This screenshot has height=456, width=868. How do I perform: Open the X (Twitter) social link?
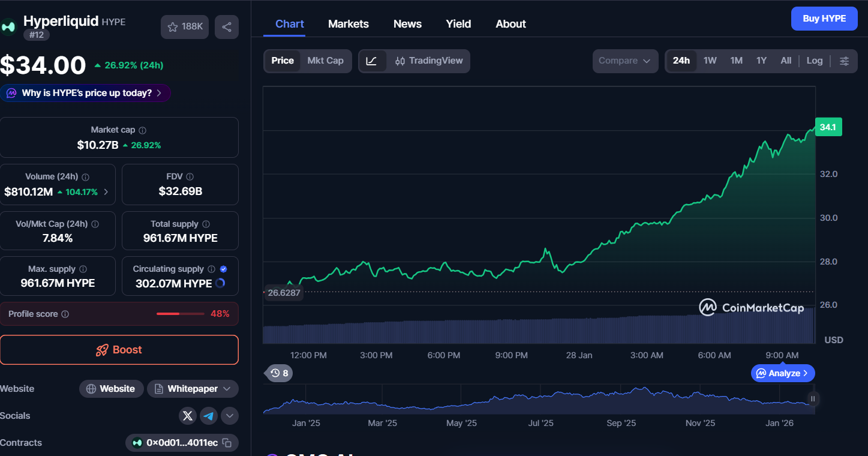point(188,416)
